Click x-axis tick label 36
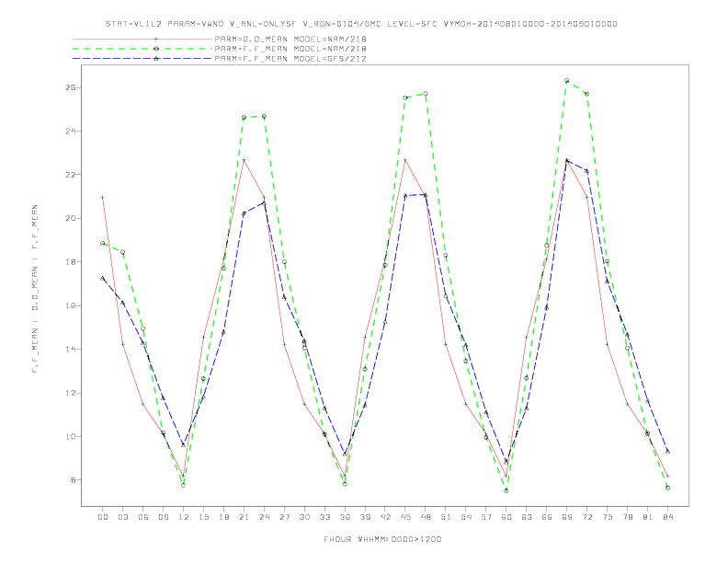Image resolution: width=728 pixels, height=563 pixels. 345,517
